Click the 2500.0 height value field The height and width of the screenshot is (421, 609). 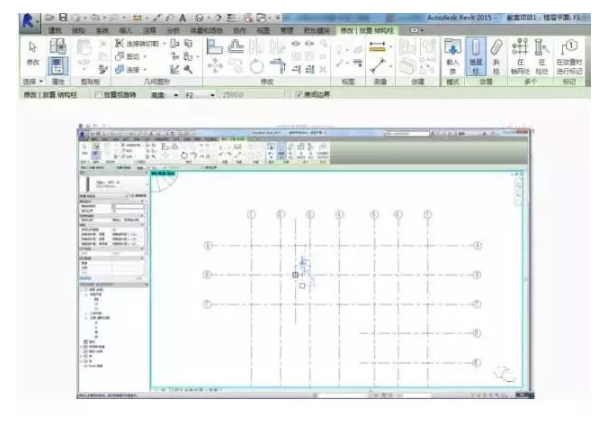[x=251, y=95]
